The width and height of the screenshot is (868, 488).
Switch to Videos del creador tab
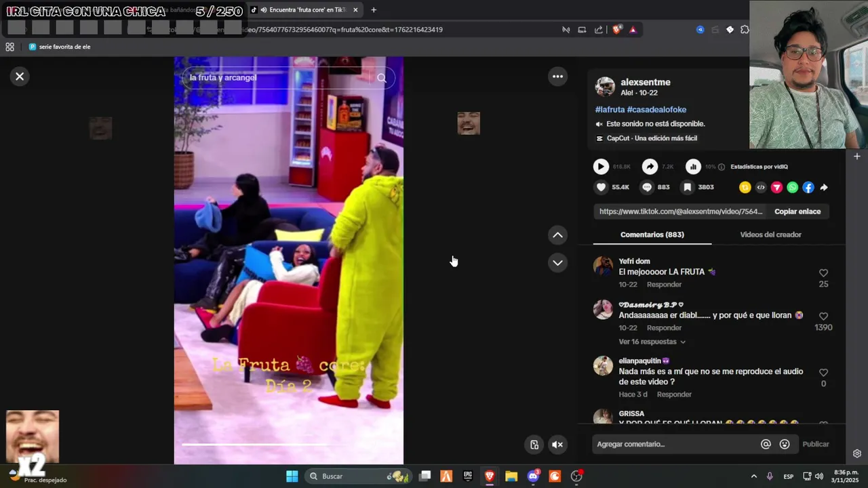point(770,235)
